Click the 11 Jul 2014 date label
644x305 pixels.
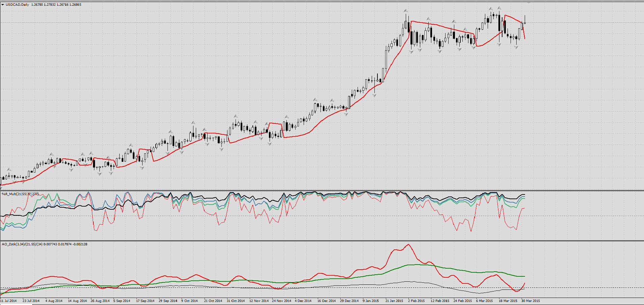tap(8, 301)
